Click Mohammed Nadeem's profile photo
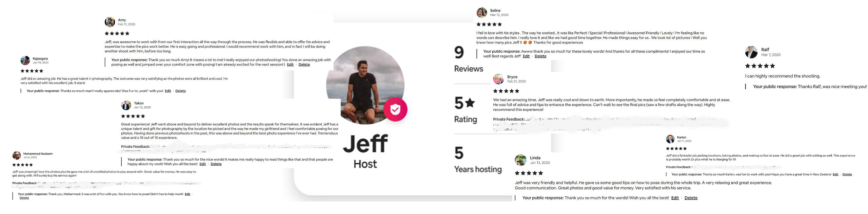The image size is (868, 214). click(17, 156)
